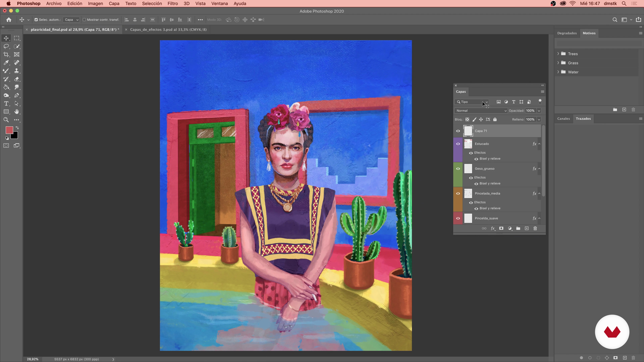Add layer style fx button in Capas

[493, 228]
